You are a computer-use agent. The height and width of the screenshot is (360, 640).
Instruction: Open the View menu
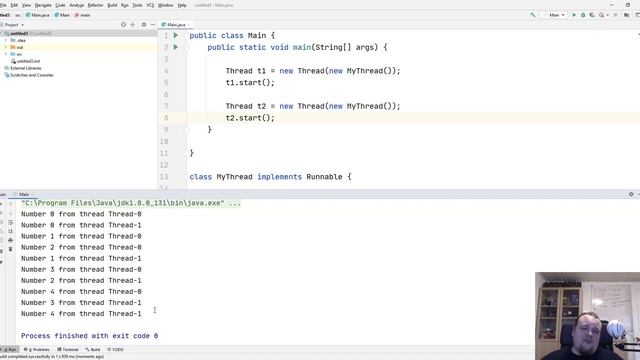point(26,5)
